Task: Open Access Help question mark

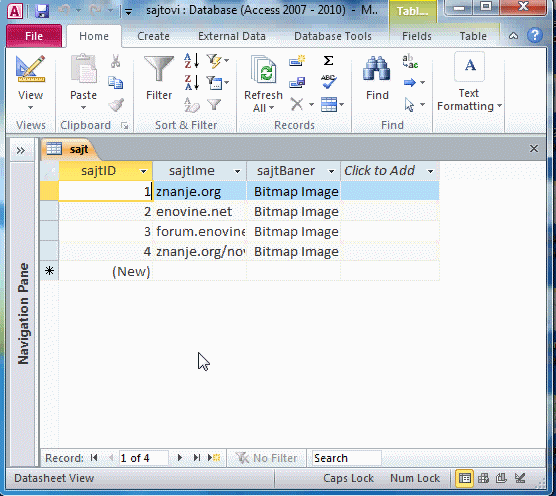Action: tap(535, 35)
